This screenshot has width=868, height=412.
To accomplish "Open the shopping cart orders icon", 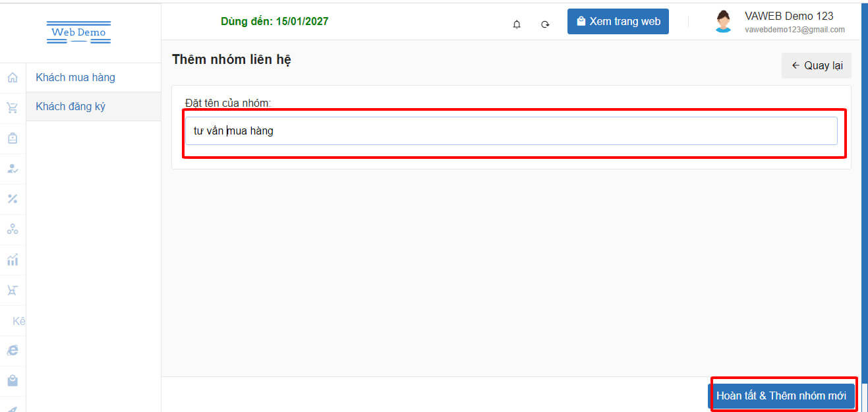I will coord(13,108).
